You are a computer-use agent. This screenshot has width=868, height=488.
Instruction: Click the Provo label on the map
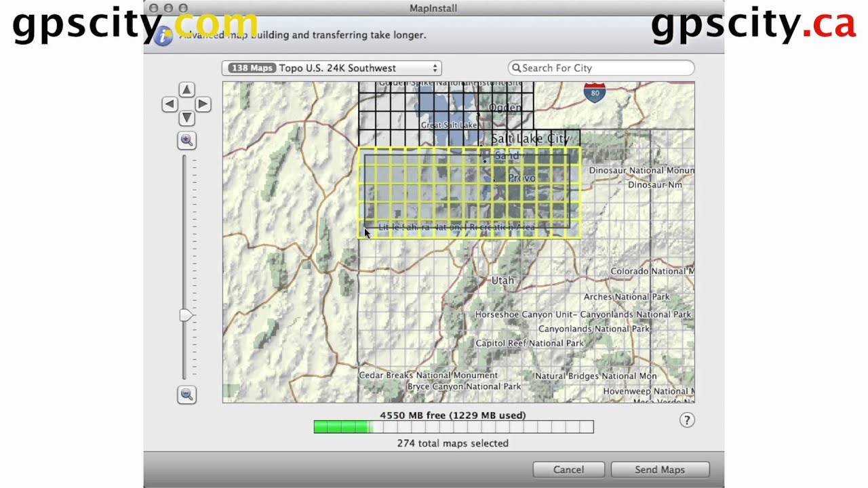pyautogui.click(x=521, y=178)
